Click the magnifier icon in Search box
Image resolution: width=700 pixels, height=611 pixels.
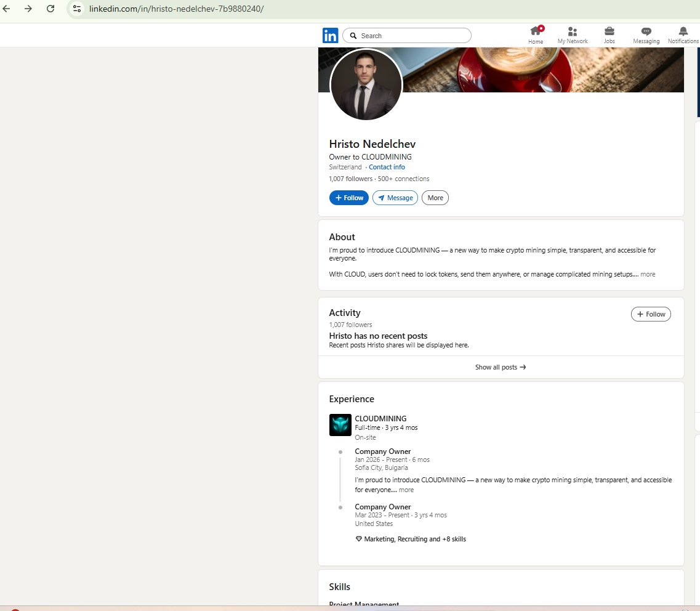point(353,36)
